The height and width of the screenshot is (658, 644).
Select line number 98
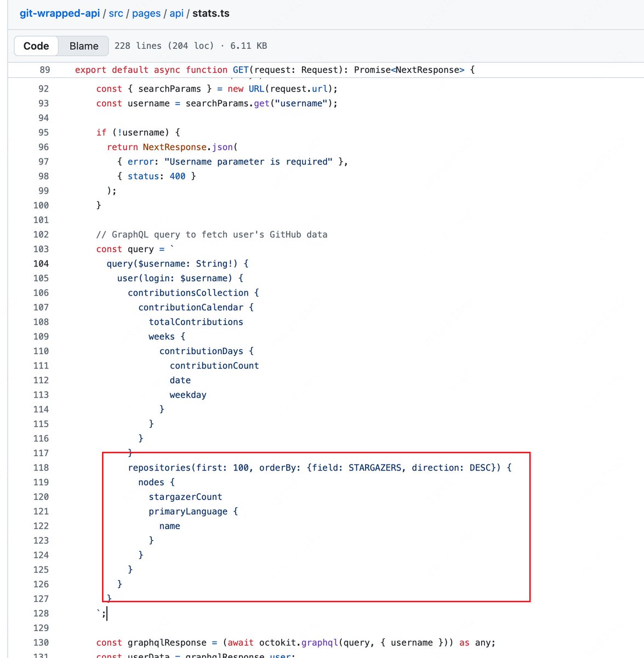click(43, 176)
